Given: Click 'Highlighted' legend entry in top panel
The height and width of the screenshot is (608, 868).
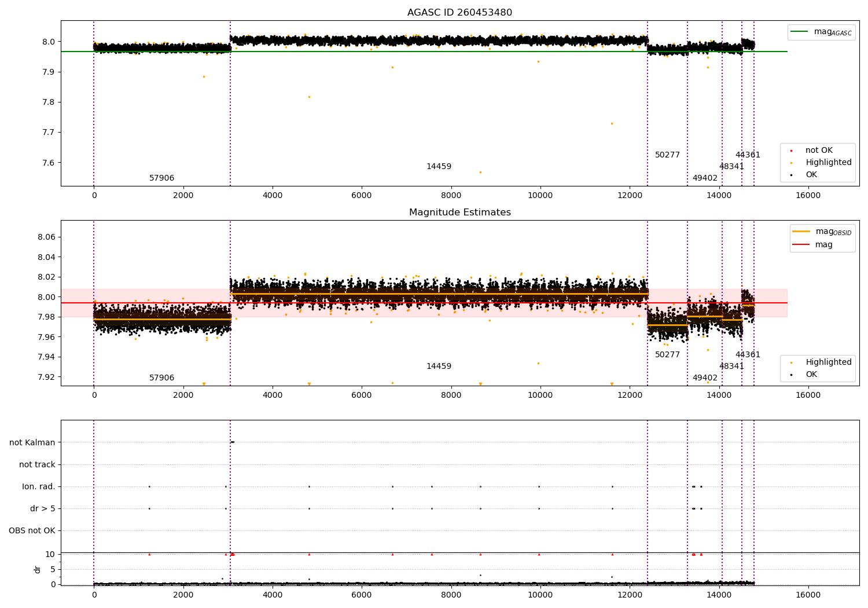Looking at the screenshot, I should (822, 163).
